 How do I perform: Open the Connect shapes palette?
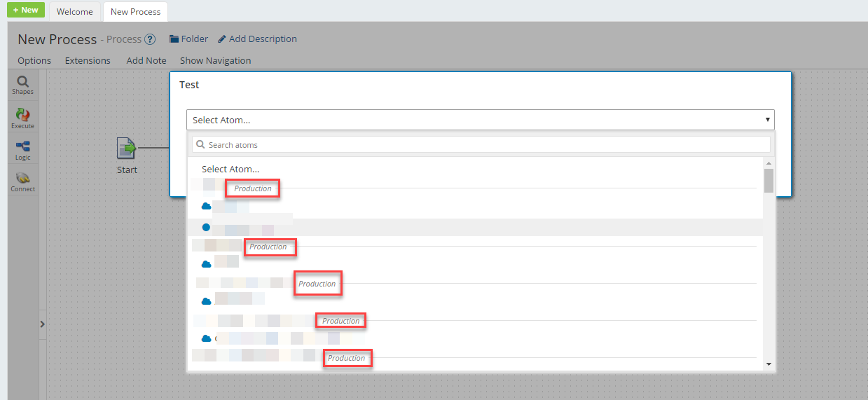point(22,181)
